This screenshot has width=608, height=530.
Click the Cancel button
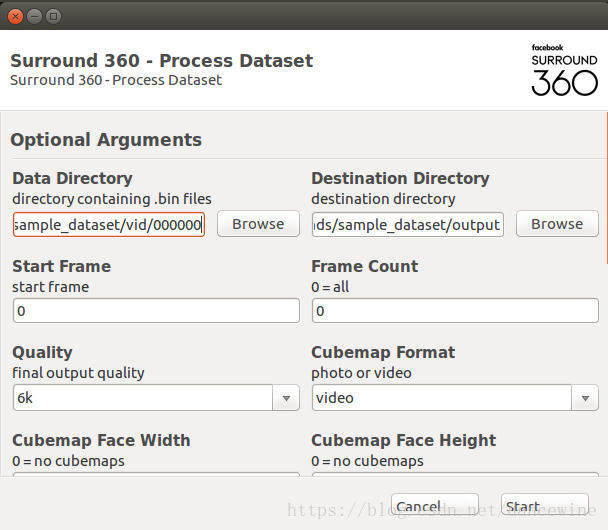(435, 506)
